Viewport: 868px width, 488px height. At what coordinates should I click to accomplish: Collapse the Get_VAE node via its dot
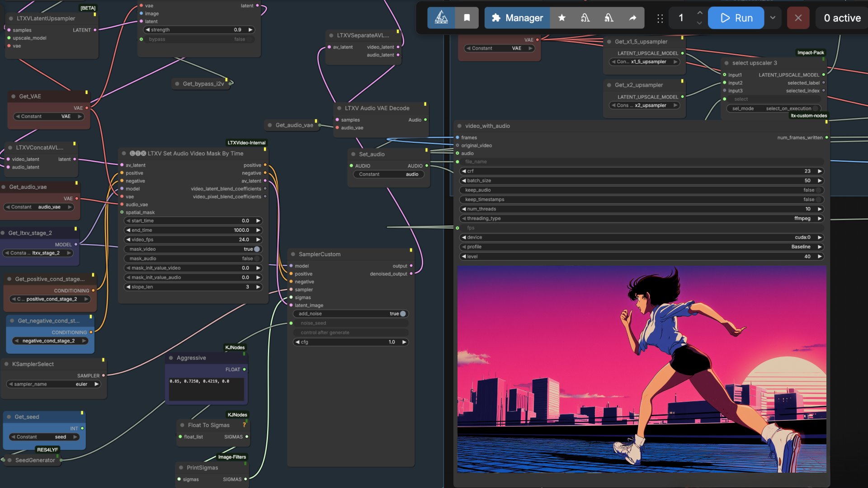click(x=13, y=96)
